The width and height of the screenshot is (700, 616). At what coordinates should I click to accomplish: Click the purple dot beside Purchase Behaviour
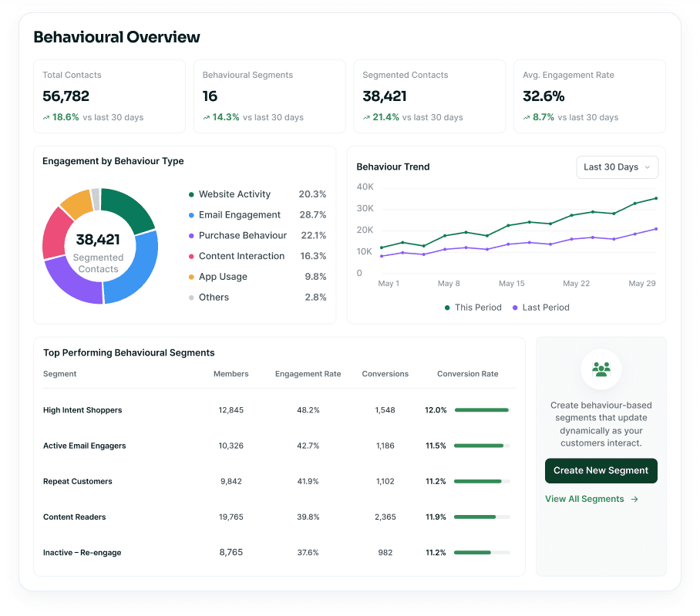(191, 236)
